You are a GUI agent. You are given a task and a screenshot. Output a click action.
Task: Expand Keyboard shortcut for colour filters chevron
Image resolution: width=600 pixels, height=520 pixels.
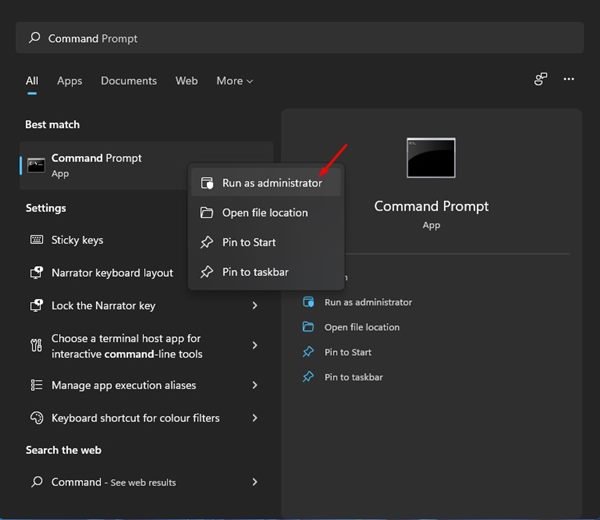[255, 418]
